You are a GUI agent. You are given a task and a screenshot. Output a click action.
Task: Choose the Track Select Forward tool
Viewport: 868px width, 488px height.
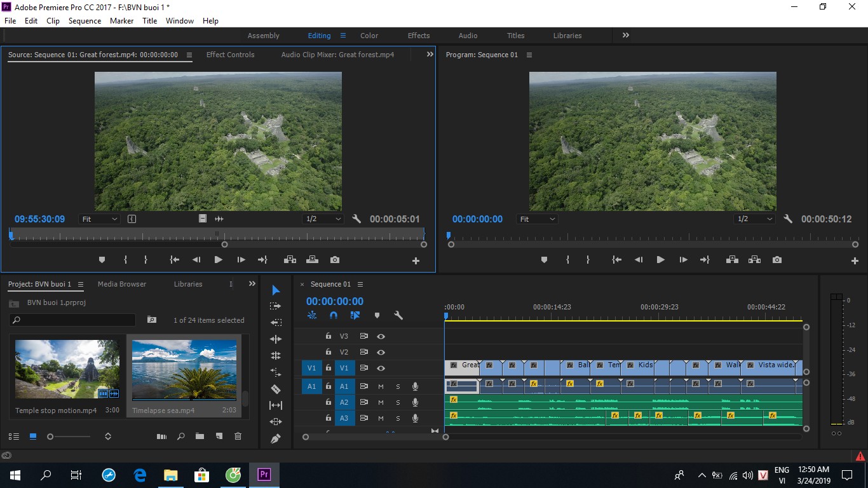276,306
